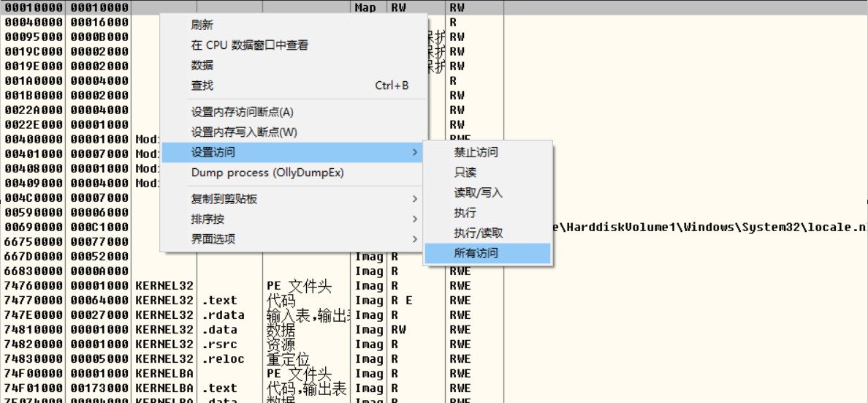868x403 pixels.
Task: Click address 00590000 row
Action: coord(34,212)
